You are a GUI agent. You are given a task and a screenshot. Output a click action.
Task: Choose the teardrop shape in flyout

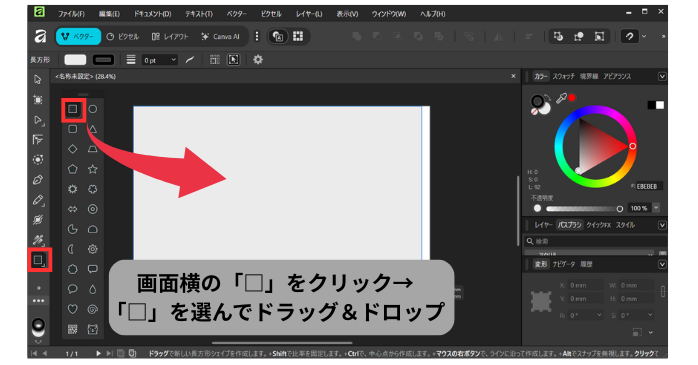pyautogui.click(x=93, y=289)
